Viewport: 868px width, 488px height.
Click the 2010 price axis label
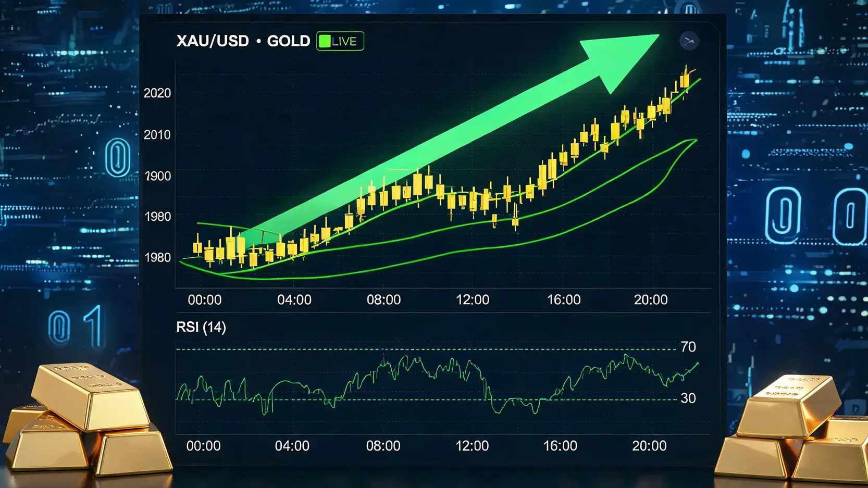point(157,135)
